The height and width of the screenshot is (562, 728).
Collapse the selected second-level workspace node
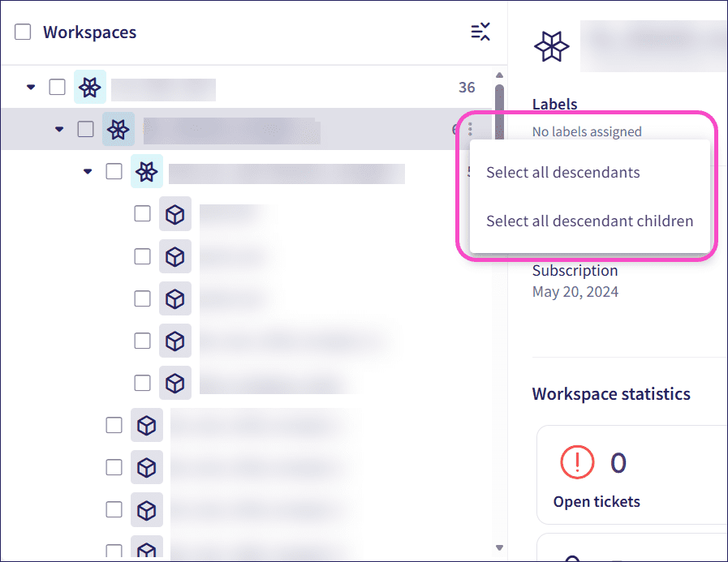tap(58, 129)
